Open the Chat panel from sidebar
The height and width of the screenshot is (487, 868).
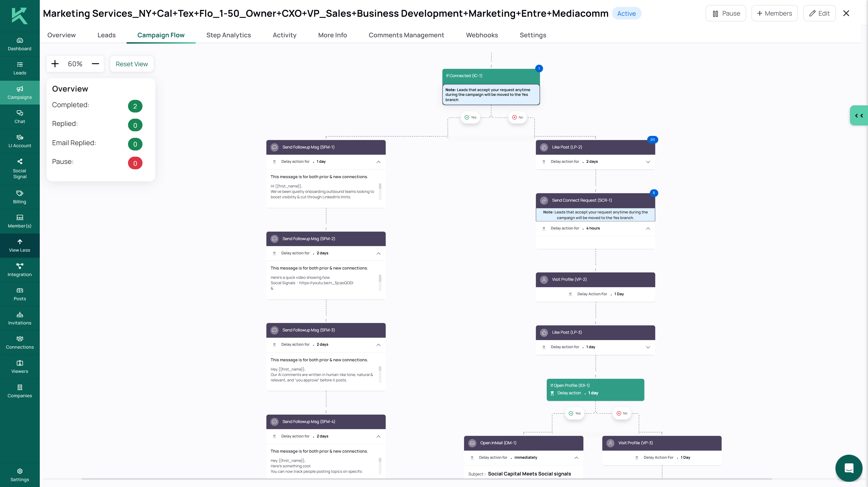click(x=19, y=117)
